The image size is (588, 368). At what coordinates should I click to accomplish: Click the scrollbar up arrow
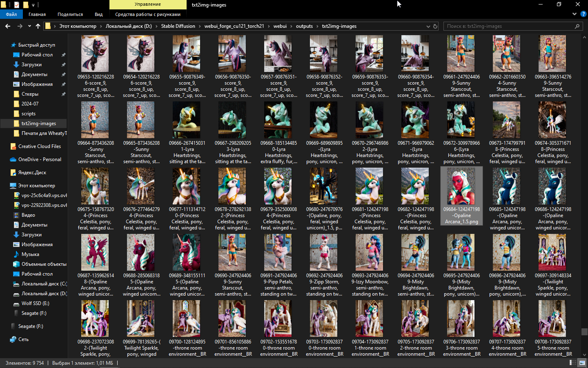[x=584, y=38]
